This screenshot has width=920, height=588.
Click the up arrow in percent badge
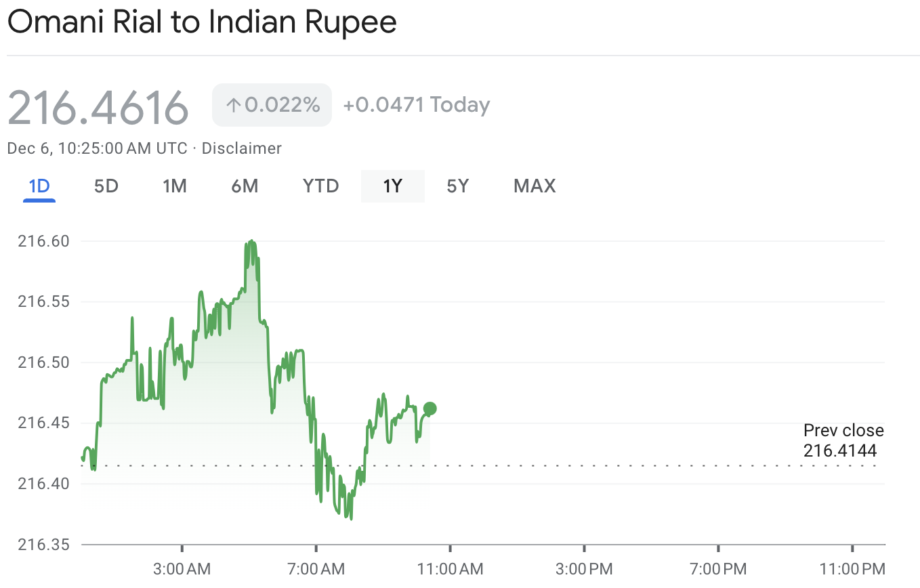233,105
